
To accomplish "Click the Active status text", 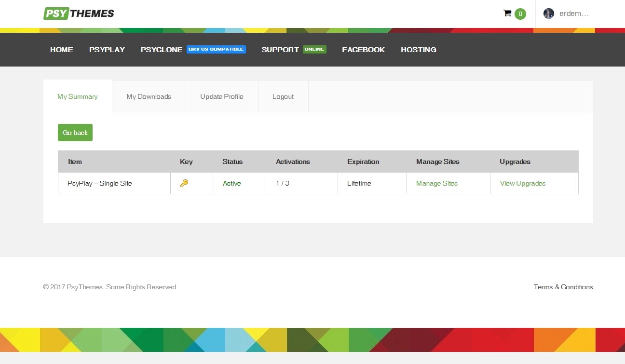I will tap(232, 183).
